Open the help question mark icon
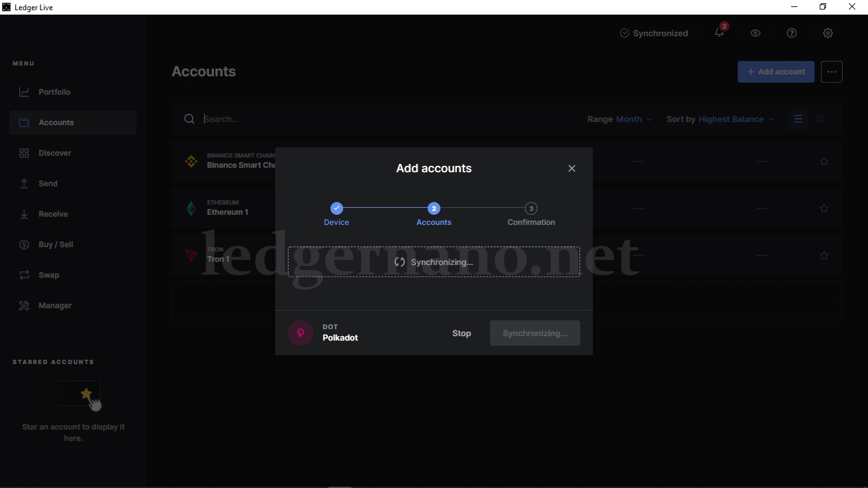The width and height of the screenshot is (868, 488). point(792,33)
